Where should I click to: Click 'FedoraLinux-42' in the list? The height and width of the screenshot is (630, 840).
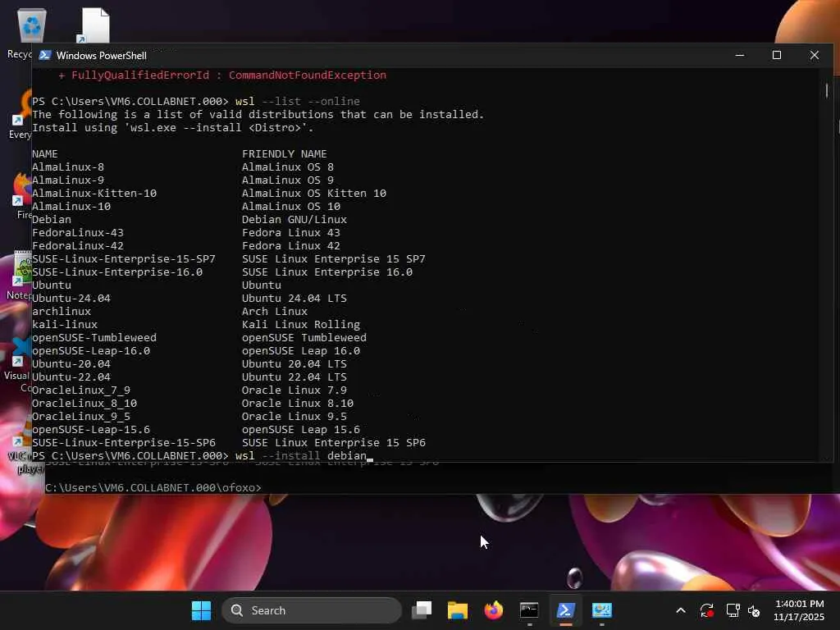pos(78,246)
